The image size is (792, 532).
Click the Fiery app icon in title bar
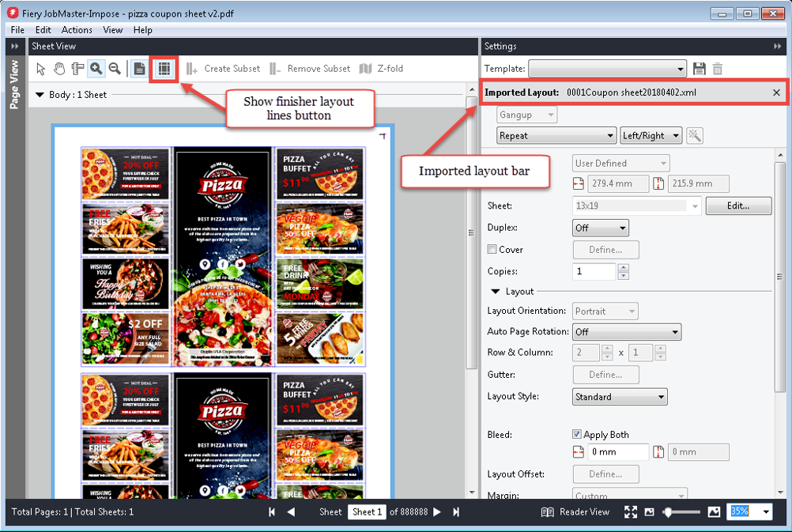pos(13,13)
